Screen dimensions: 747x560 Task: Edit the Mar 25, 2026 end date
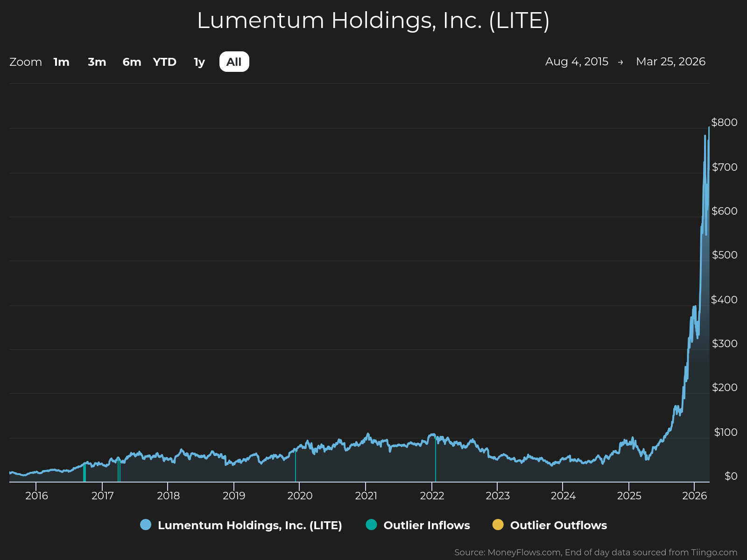pyautogui.click(x=670, y=62)
